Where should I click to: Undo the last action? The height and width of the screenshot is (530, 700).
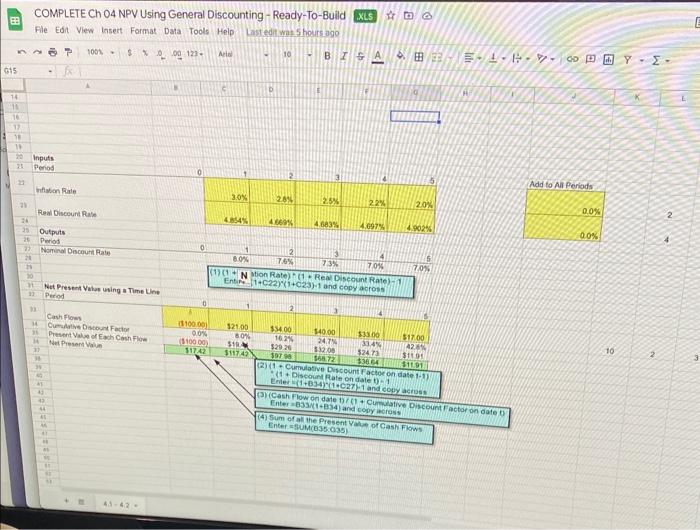pyautogui.click(x=21, y=52)
